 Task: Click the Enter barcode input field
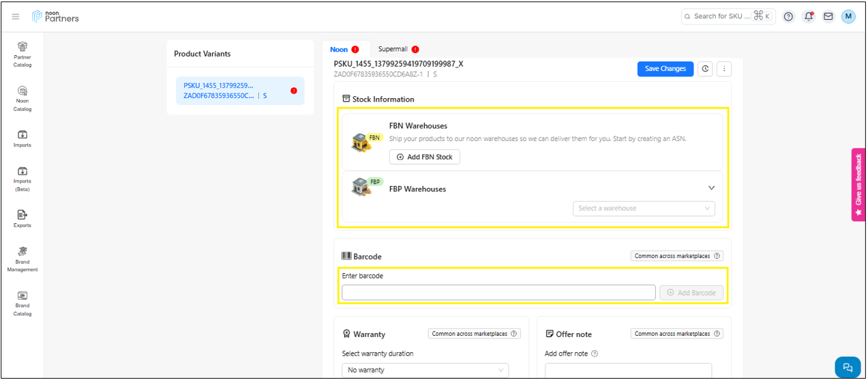click(x=498, y=292)
